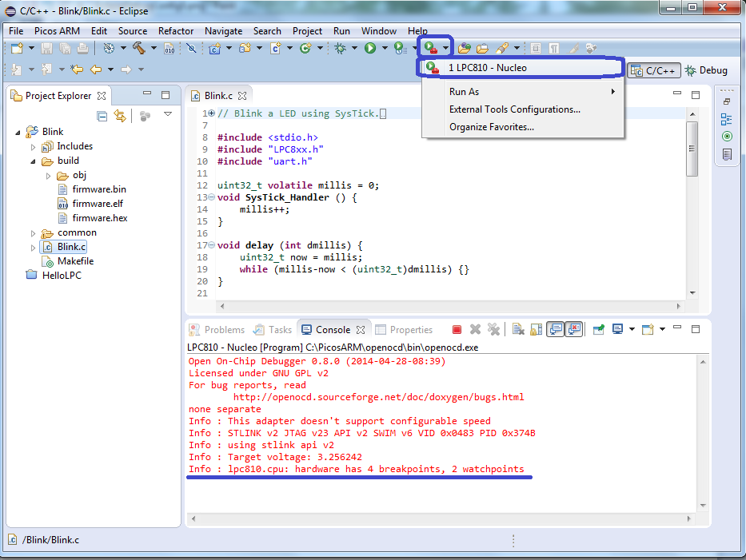Click the Build hammer icon

pyautogui.click(x=138, y=48)
